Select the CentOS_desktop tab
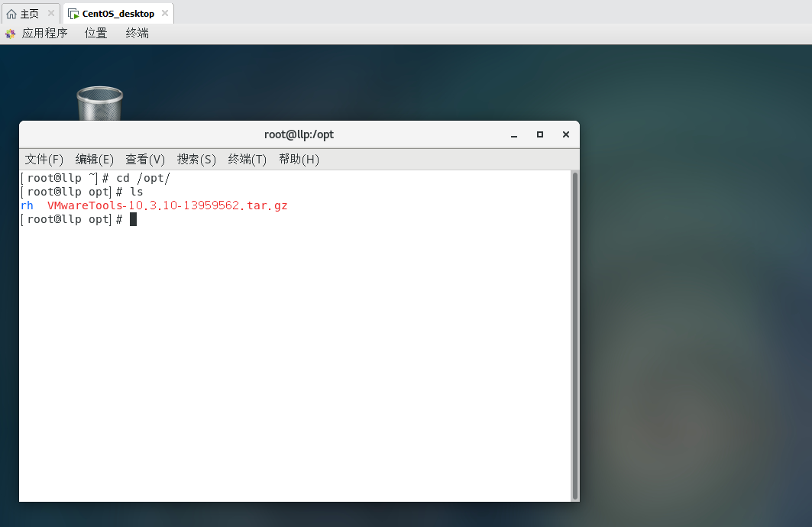 [x=118, y=14]
